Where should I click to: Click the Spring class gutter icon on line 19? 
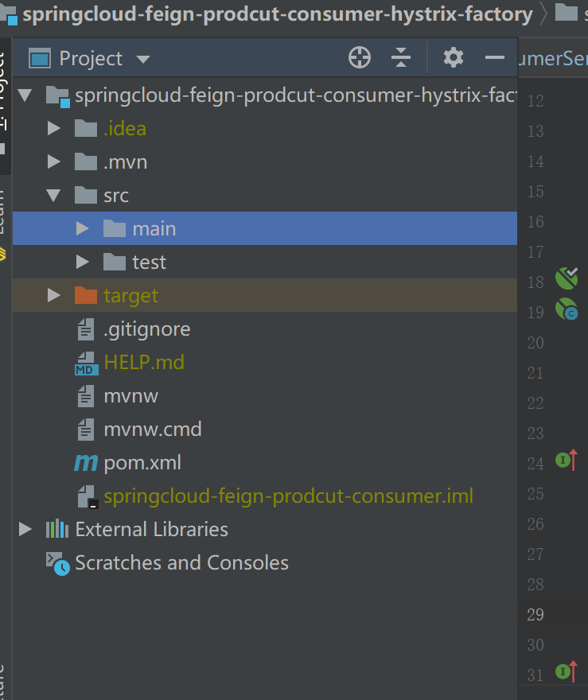click(567, 309)
